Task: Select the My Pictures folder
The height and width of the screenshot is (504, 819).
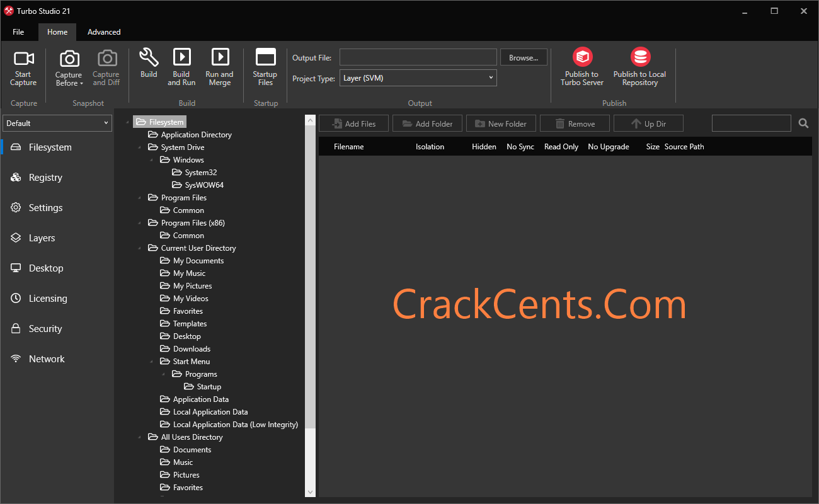Action: [x=186, y=286]
